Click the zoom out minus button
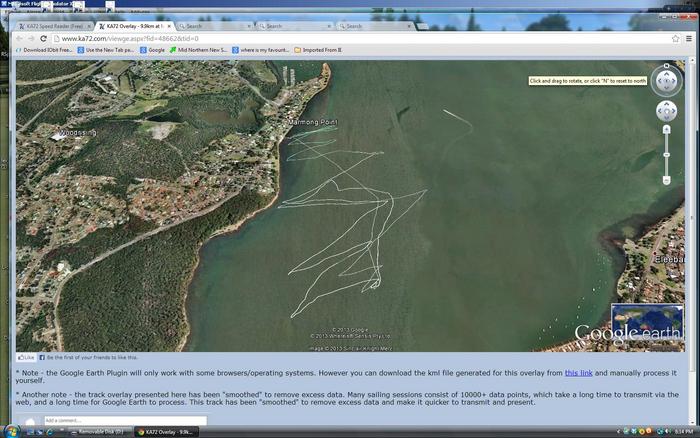The width and height of the screenshot is (700, 438). click(667, 180)
